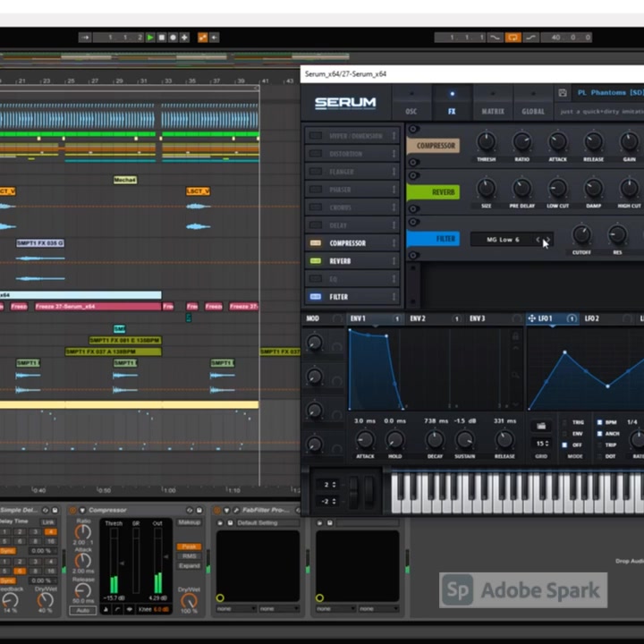Enable the CHORUS effect in FX rack

click(x=316, y=207)
